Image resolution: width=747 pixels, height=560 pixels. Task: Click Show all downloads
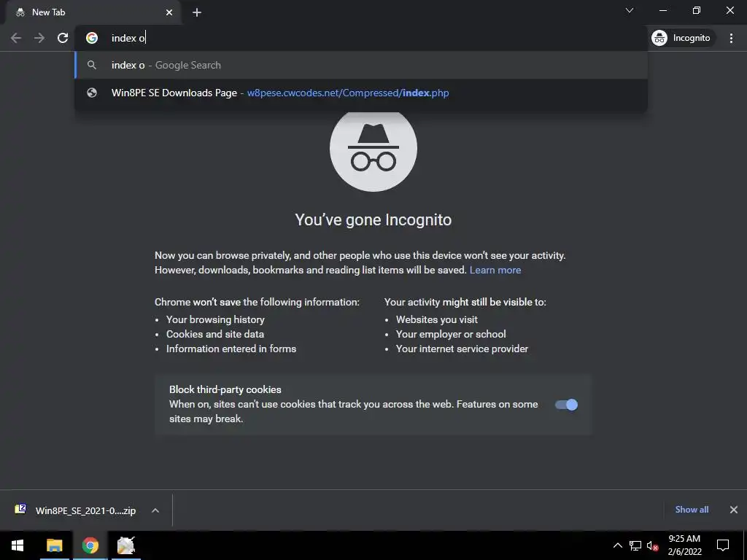(692, 510)
